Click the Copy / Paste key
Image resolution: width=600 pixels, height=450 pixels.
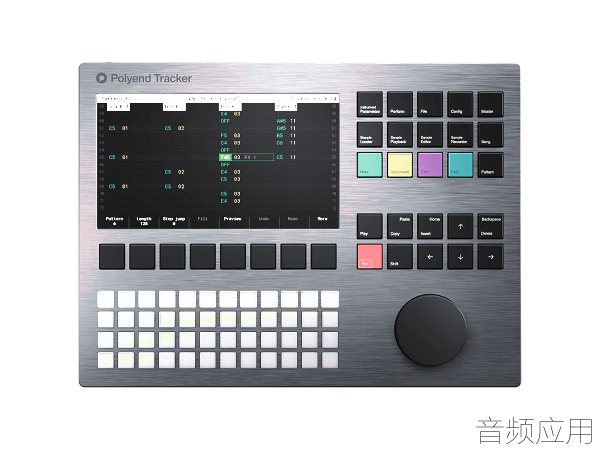click(400, 226)
